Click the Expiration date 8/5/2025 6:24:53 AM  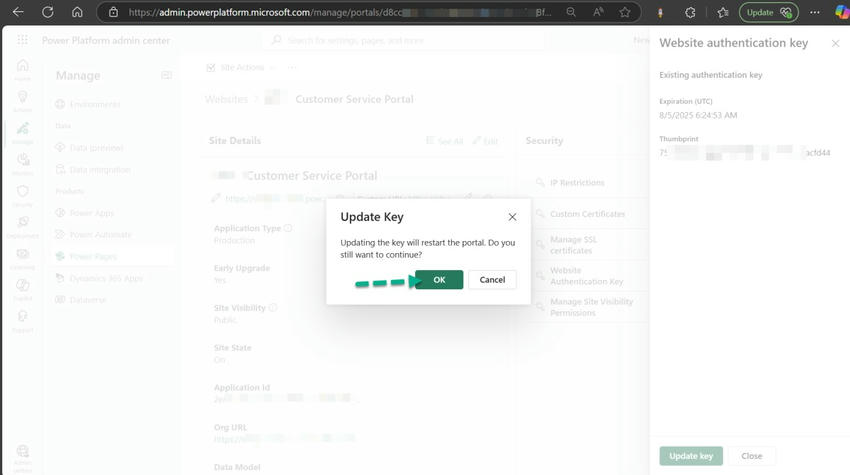click(x=698, y=115)
